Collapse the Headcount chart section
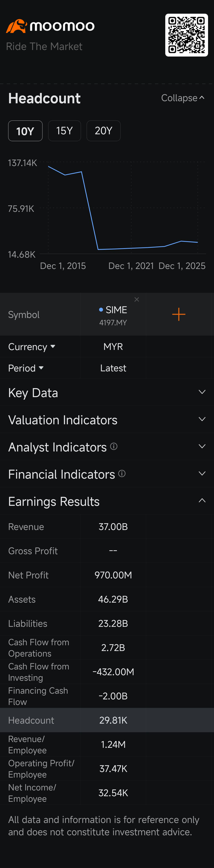The width and height of the screenshot is (214, 868). click(x=183, y=98)
